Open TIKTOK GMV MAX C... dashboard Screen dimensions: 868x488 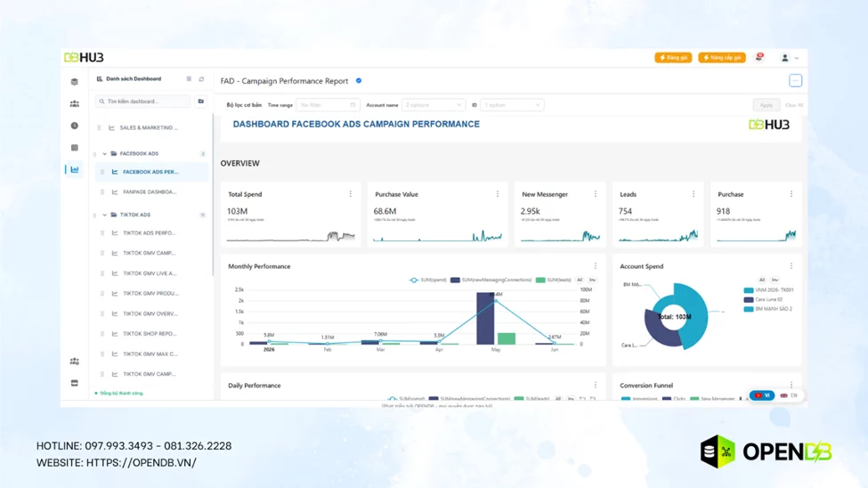point(150,354)
